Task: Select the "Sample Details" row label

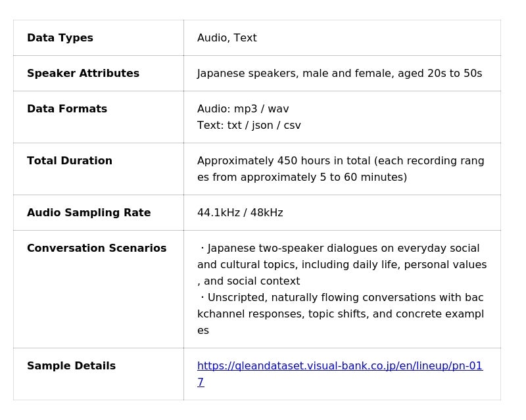Action: point(71,366)
